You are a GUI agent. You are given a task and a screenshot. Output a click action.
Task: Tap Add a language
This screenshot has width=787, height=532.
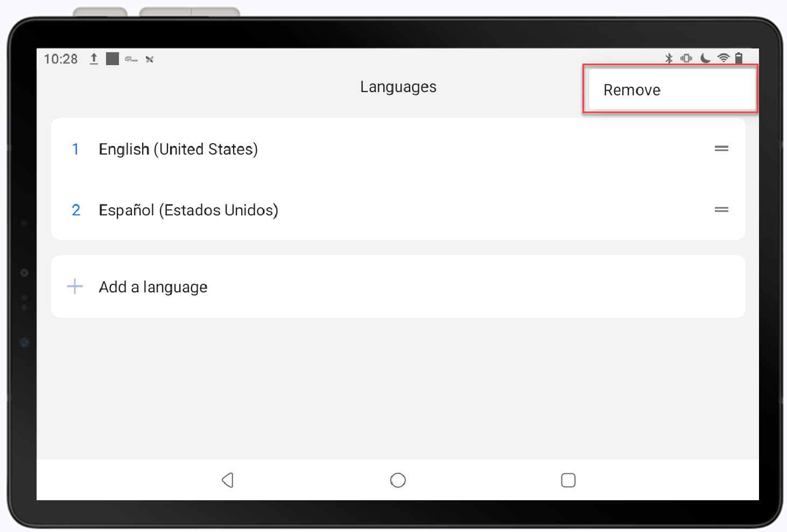click(x=153, y=286)
